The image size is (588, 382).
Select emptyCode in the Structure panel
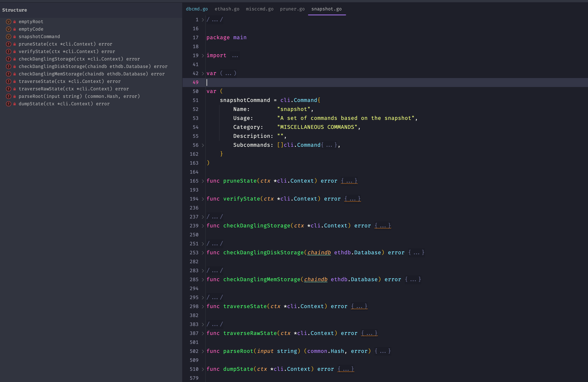point(31,29)
